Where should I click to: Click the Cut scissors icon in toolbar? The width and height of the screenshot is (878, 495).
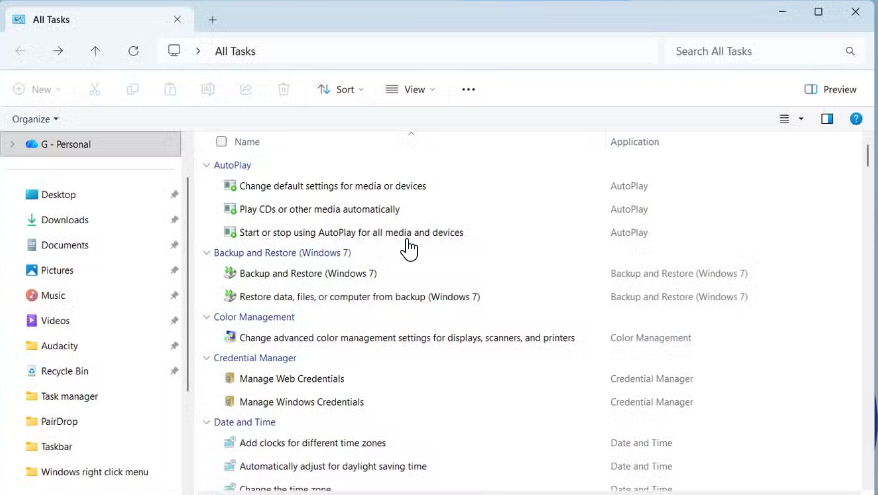point(95,89)
